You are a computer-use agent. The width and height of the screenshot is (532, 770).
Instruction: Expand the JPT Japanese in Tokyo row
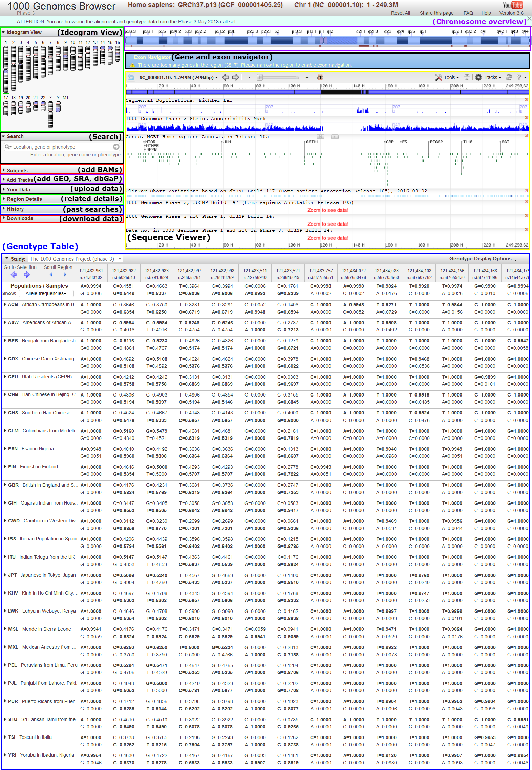pos(5,575)
